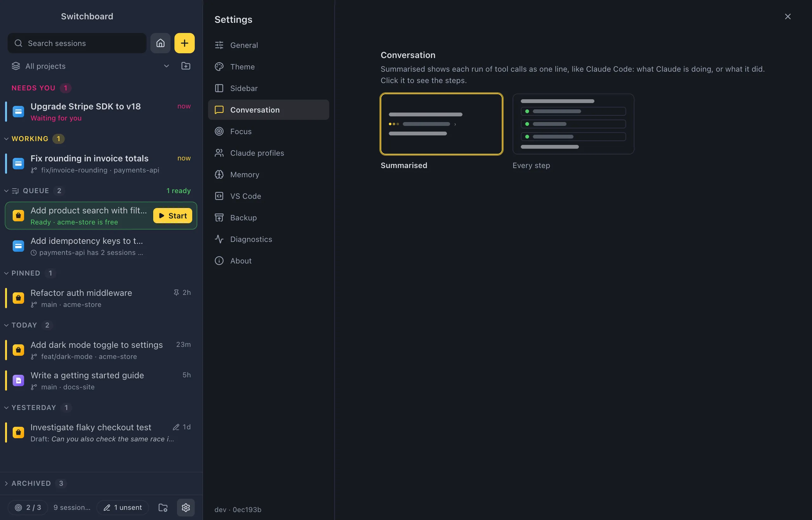Click the project icon of Upgrade Stripe SDK

coord(18,111)
